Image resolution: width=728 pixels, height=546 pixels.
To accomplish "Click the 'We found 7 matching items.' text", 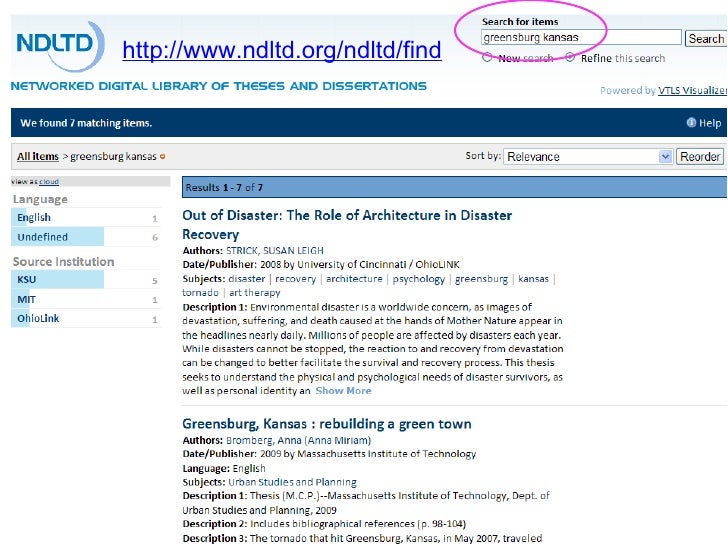I will coord(86,123).
